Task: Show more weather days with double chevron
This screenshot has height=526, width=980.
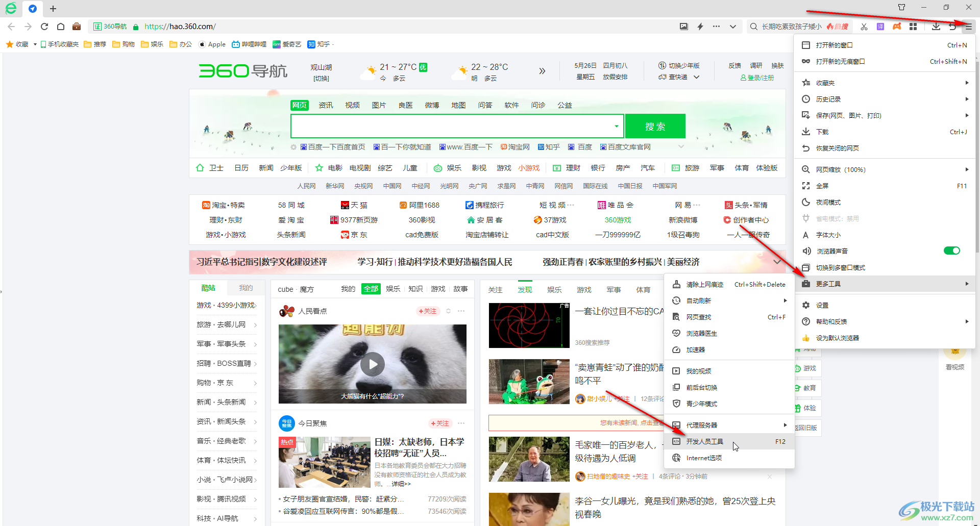Action: (542, 71)
